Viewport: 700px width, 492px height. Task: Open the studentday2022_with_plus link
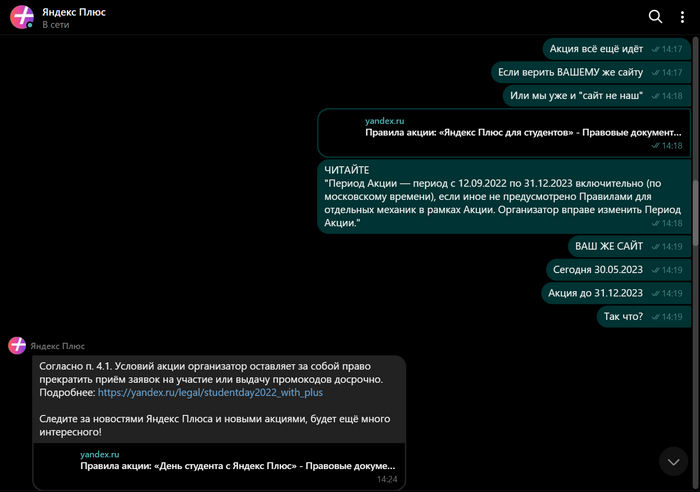pyautogui.click(x=210, y=392)
